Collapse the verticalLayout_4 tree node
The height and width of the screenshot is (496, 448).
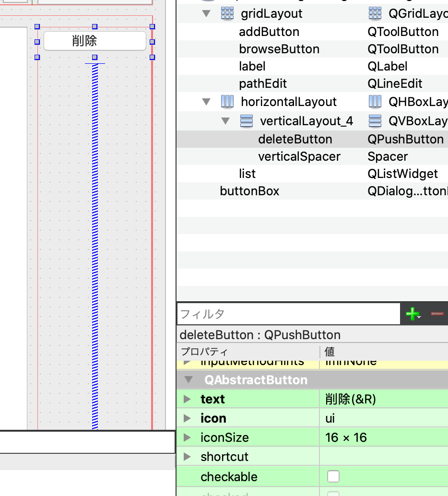225,121
